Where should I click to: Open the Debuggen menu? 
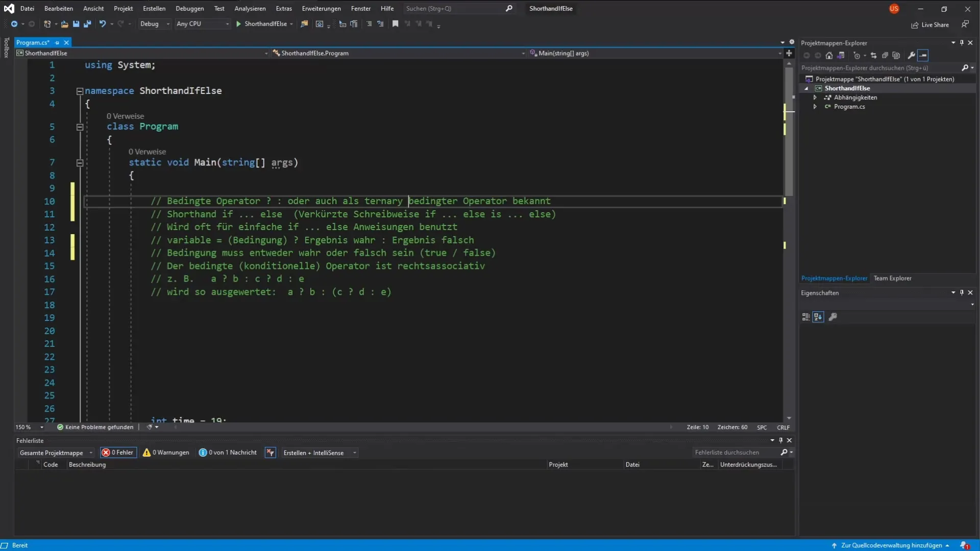(x=189, y=9)
